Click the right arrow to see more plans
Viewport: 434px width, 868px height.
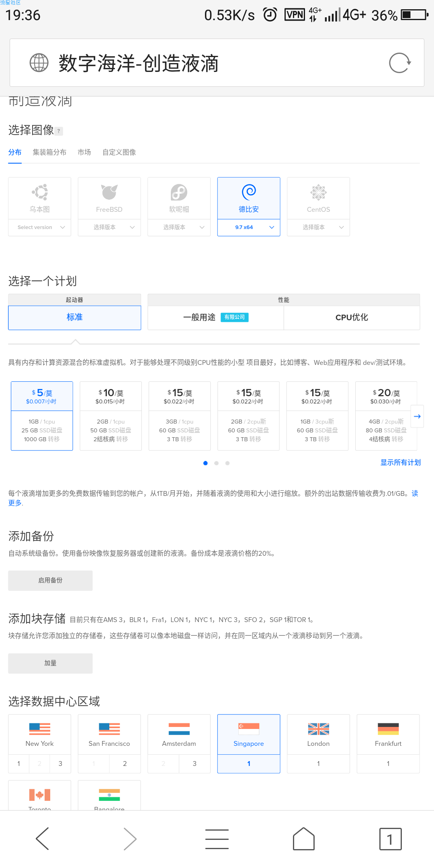[417, 416]
